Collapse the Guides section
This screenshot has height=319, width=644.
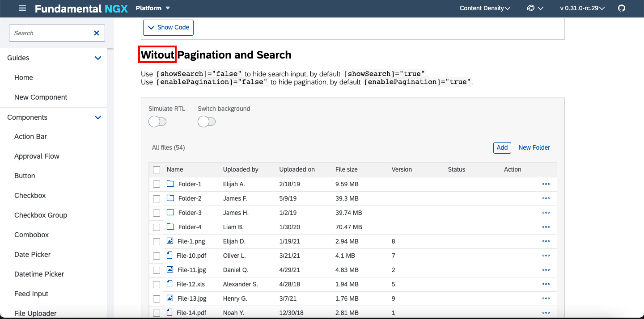pyautogui.click(x=97, y=58)
